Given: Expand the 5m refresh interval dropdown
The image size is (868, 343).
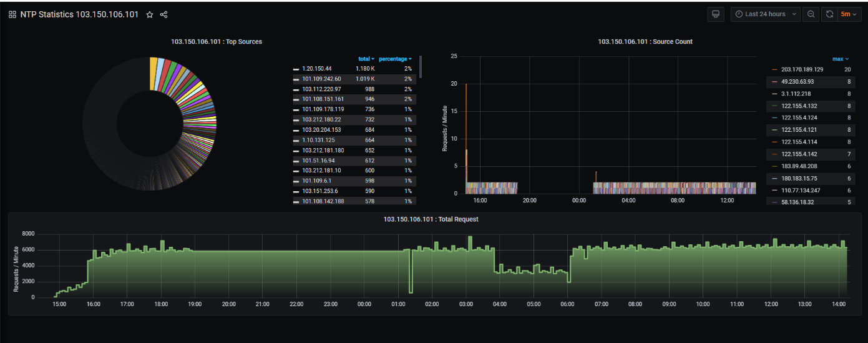Looking at the screenshot, I should coord(849,14).
